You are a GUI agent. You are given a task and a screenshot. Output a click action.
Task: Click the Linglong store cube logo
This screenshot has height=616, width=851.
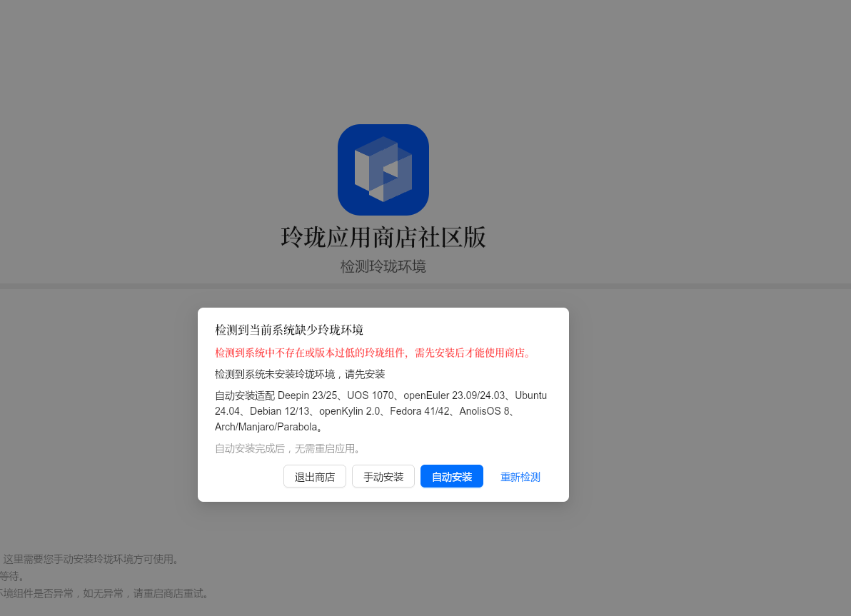(x=383, y=170)
